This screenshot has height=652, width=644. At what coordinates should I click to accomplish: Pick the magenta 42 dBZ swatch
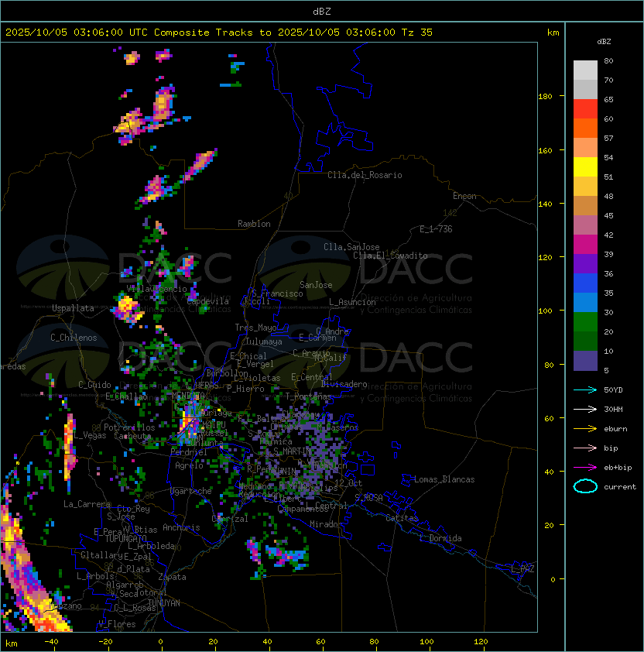585,245
